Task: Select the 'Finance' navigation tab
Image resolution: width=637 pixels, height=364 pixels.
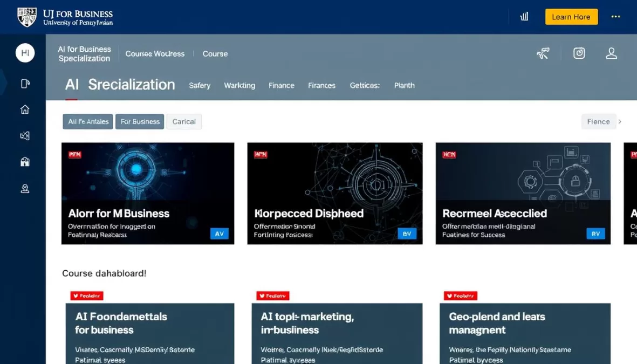Action: (281, 85)
